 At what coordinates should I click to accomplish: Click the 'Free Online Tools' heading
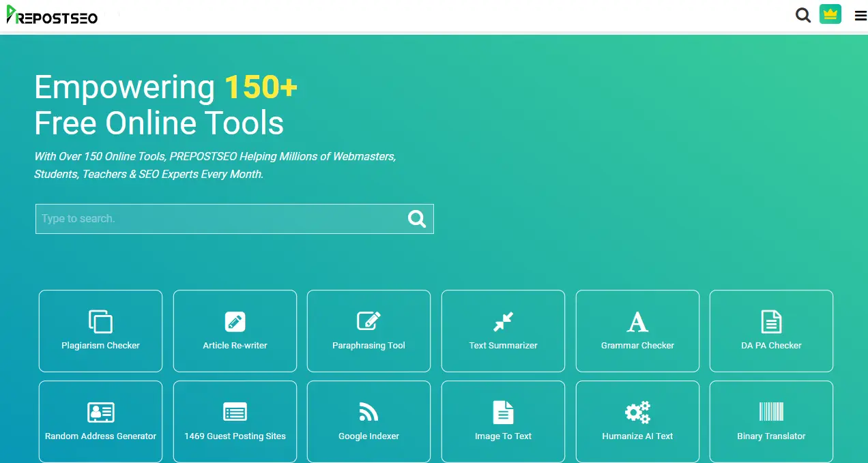pyautogui.click(x=159, y=123)
